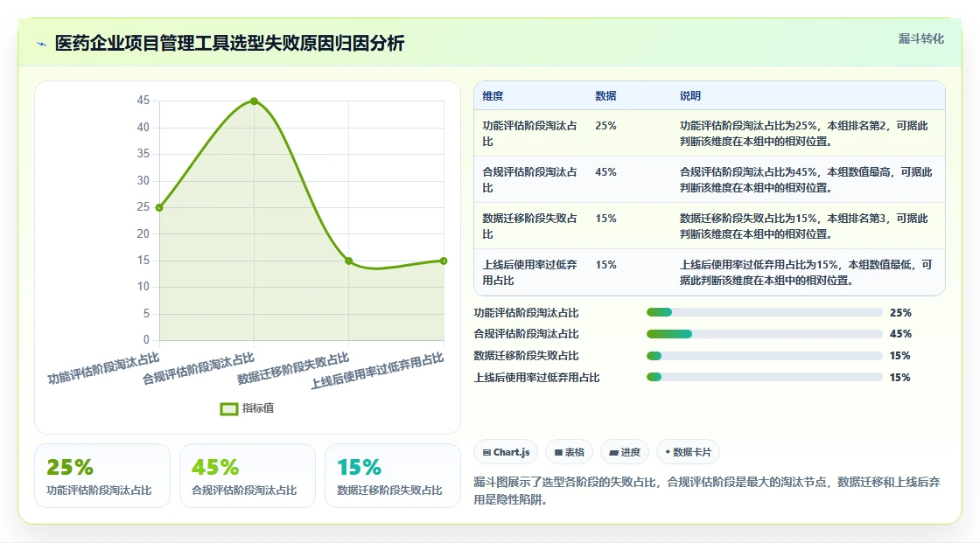
Task: Click the 45 data point on the chart
Action: 254,101
